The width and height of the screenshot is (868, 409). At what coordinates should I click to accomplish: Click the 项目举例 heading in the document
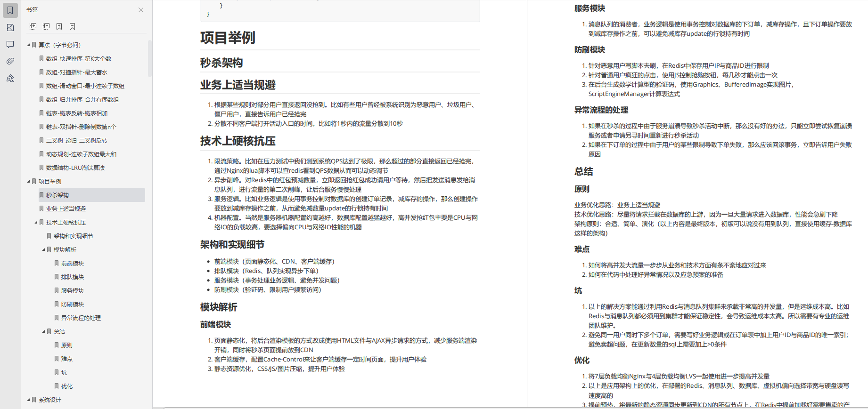pyautogui.click(x=228, y=38)
